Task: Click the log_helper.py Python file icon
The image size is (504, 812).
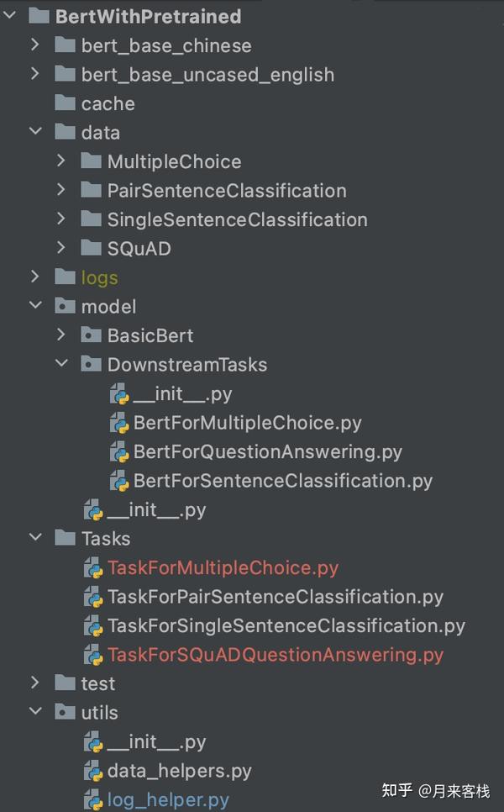Action: pyautogui.click(x=94, y=799)
